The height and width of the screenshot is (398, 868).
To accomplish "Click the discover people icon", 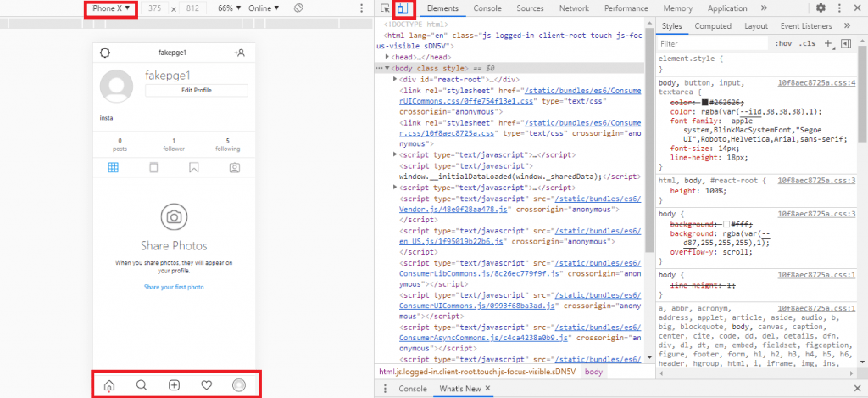I will coord(240,53).
